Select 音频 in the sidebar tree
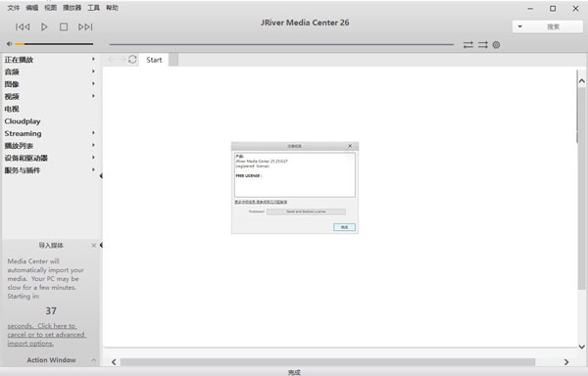Viewport: 588px width, 376px height. click(12, 71)
